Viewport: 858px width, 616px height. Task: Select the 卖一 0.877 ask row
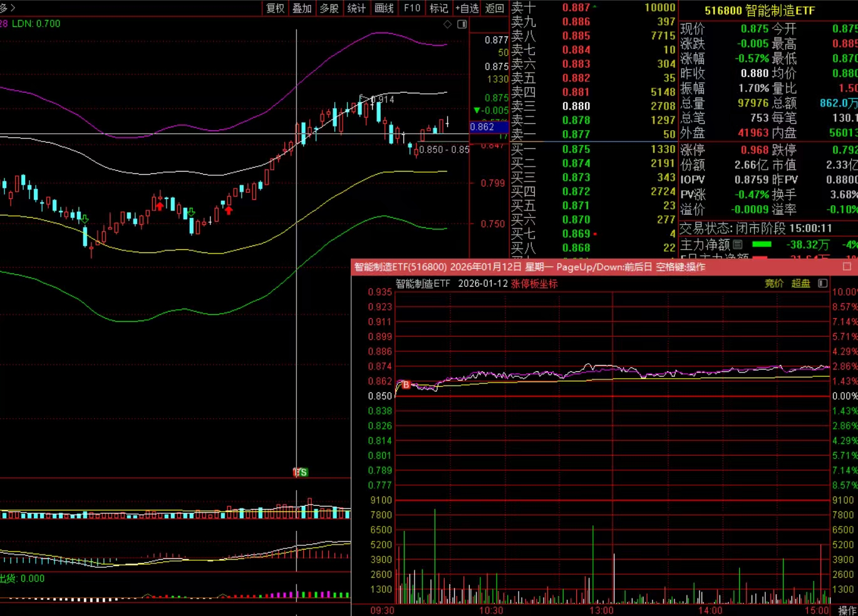point(594,134)
